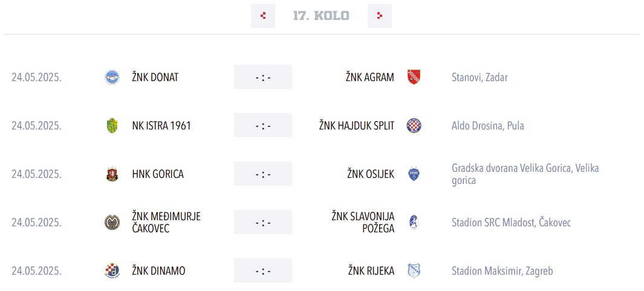Open ŽNK Osijek team name link
The image size is (644, 291).
370,174
